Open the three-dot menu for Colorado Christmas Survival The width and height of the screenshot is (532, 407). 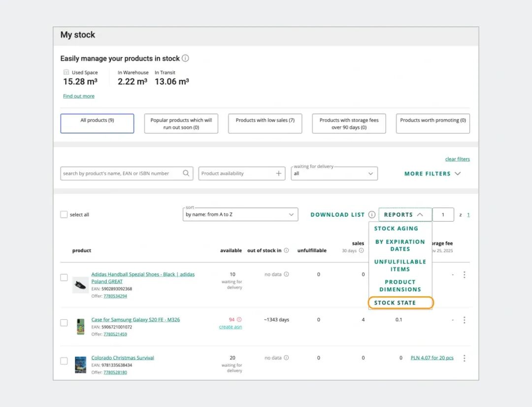464,358
